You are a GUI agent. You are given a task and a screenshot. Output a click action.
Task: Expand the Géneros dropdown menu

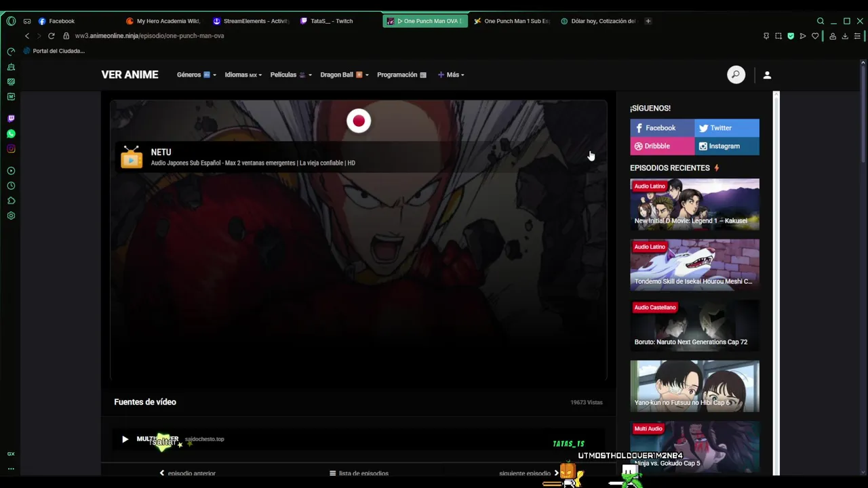point(196,75)
